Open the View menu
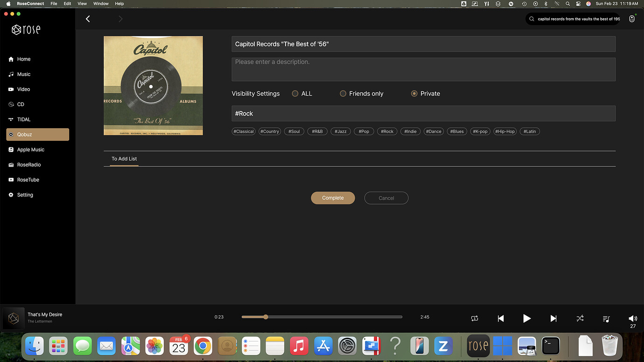 pyautogui.click(x=82, y=3)
